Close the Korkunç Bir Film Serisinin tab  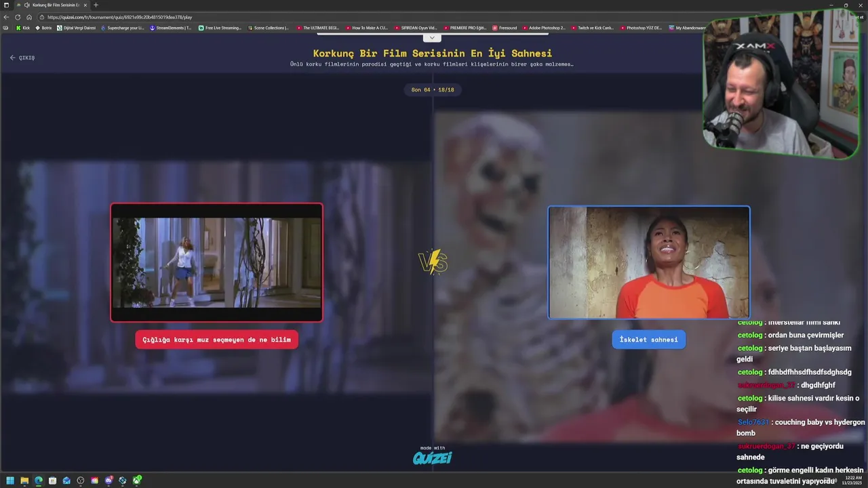coord(85,5)
